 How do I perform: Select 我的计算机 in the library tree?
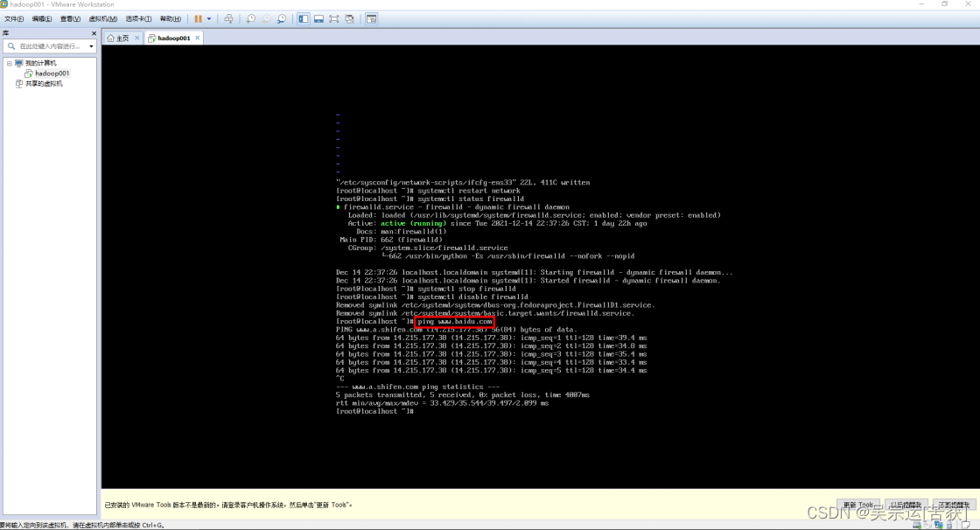pos(40,63)
